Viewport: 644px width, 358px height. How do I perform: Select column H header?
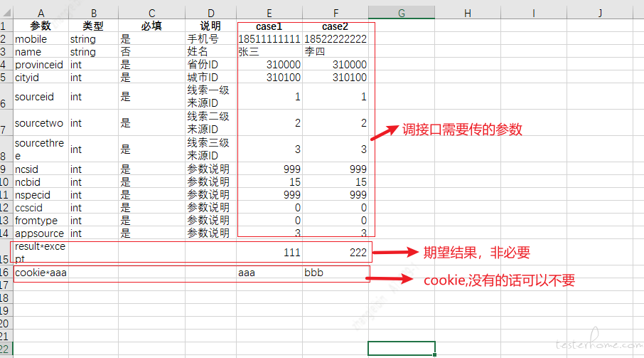coord(468,13)
